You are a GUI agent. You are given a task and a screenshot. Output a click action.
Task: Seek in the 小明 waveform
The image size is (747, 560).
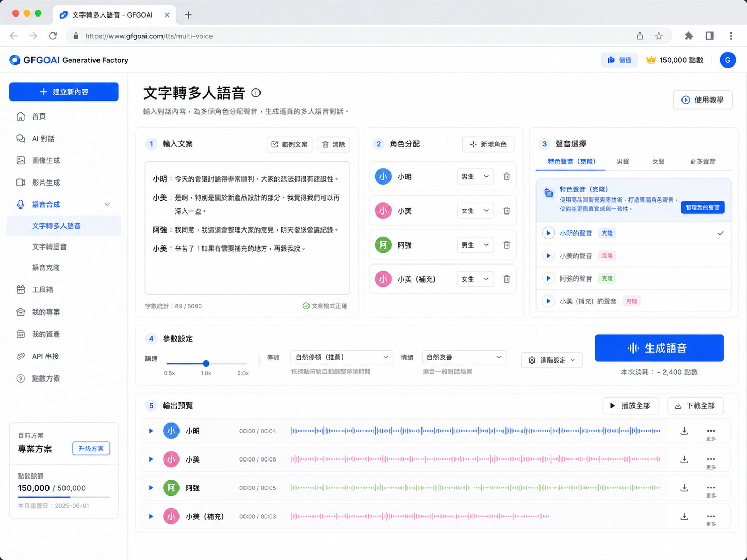[476, 431]
